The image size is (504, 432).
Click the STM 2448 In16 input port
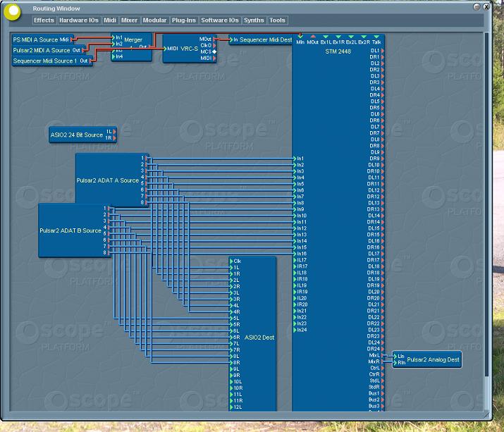(295, 254)
